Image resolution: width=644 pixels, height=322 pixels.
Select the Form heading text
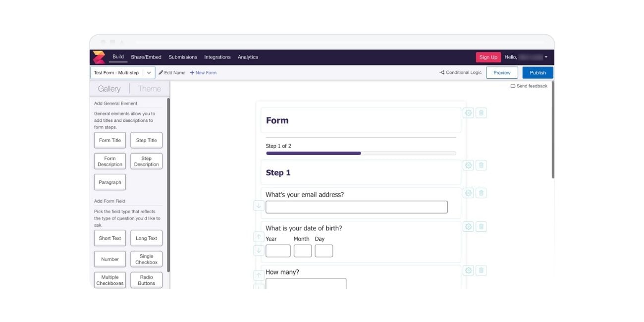[277, 120]
